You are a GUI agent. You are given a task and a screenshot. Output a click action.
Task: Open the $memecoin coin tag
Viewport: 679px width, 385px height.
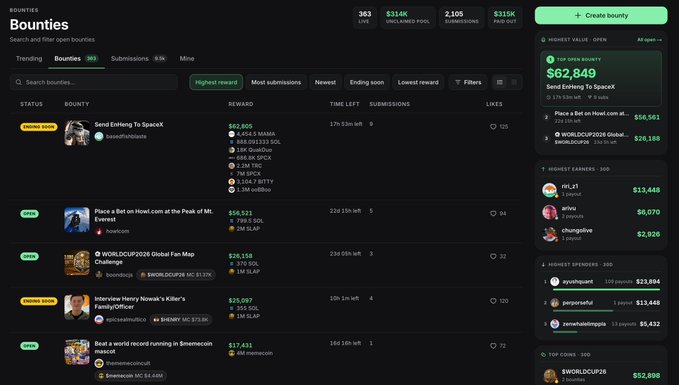(x=130, y=376)
